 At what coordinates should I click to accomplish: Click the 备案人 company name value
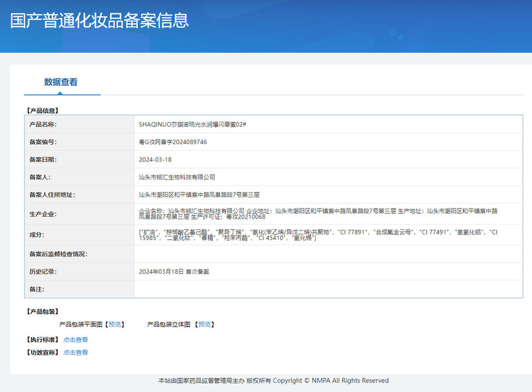(177, 177)
